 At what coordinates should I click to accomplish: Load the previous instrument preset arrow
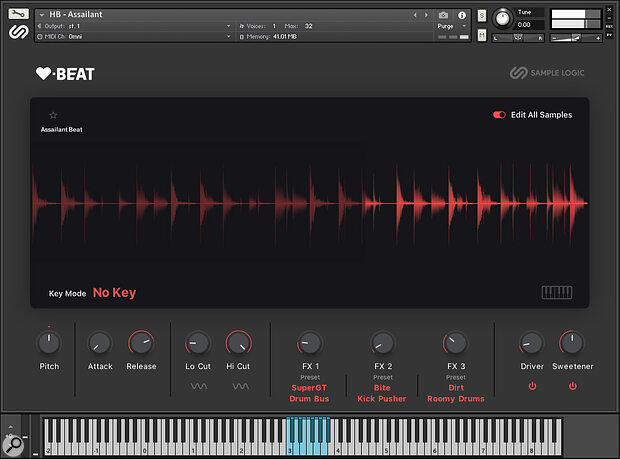(x=415, y=15)
